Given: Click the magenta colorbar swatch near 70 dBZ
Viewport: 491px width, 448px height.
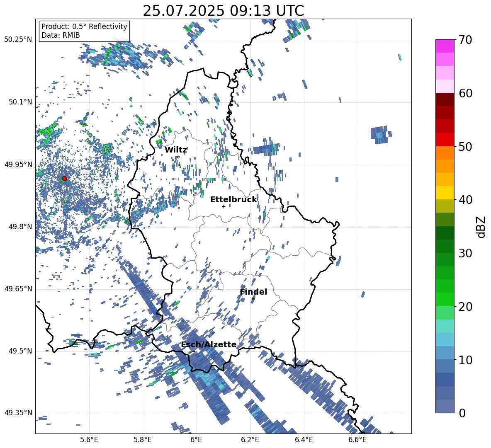Looking at the screenshot, I should point(445,46).
